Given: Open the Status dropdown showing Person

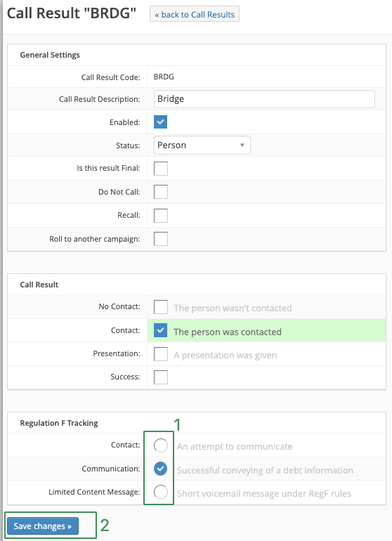Looking at the screenshot, I should coord(202,145).
